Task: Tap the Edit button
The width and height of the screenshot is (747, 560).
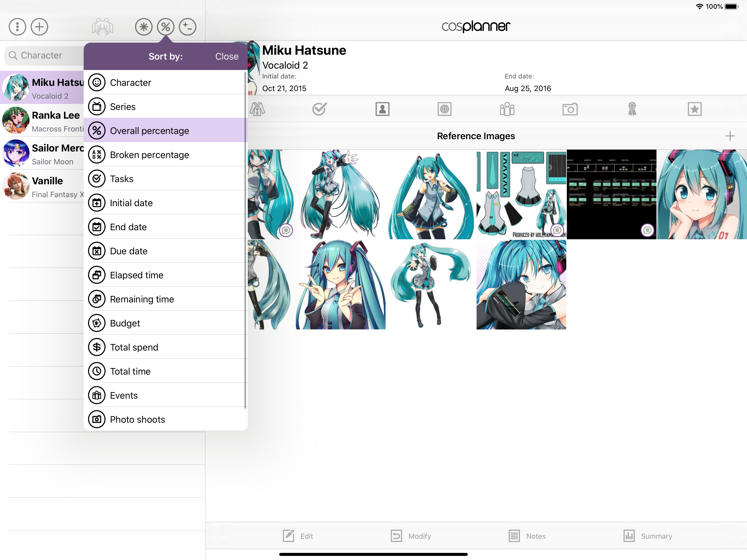Action: 298,536
